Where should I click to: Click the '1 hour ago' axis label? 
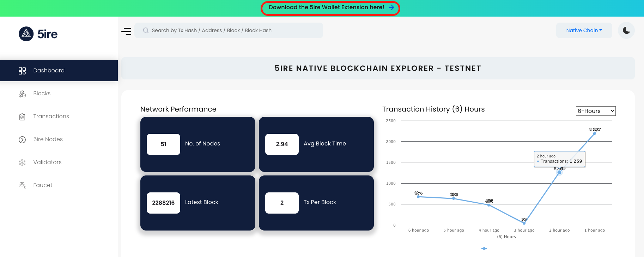click(595, 230)
